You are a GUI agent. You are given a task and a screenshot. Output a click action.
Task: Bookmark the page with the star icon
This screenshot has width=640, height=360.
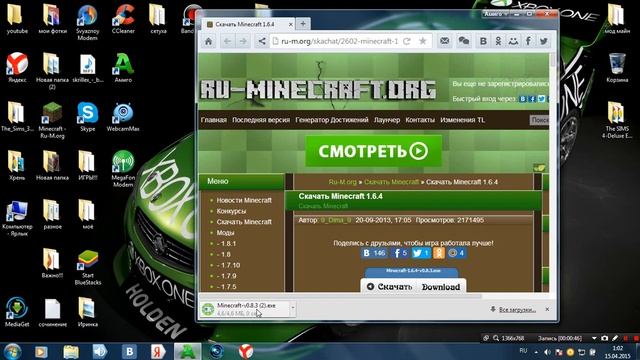423,41
